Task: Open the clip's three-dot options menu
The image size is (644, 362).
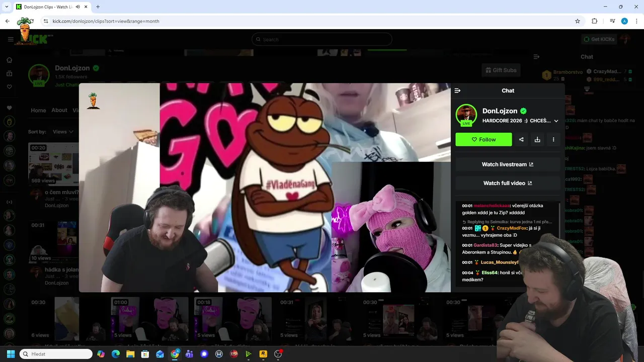Action: [x=553, y=139]
